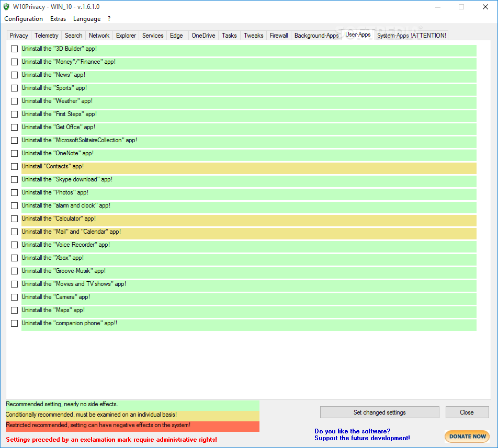Check Uninstall the "First Steps" app
The image size is (498, 448).
[14, 114]
